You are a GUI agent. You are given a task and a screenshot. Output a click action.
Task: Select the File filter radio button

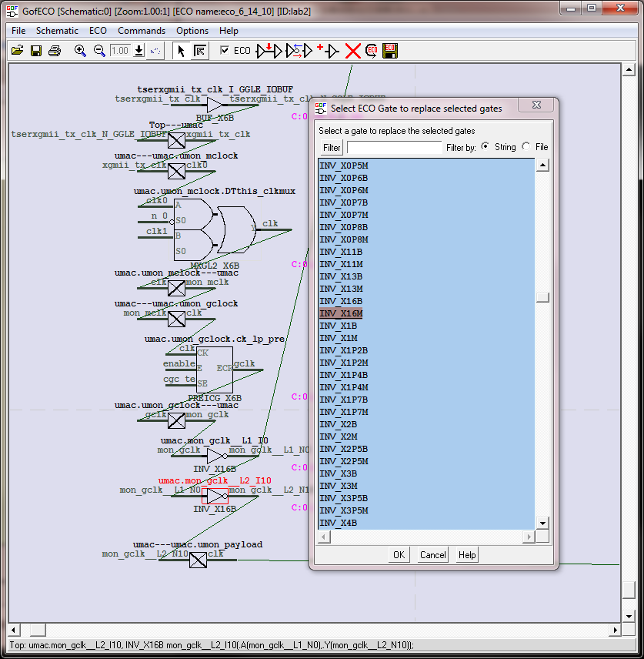click(526, 146)
